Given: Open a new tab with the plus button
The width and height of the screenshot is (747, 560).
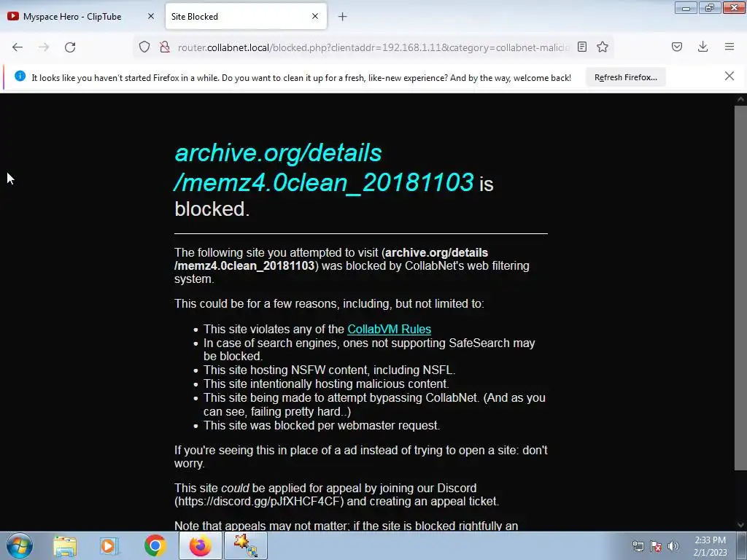Looking at the screenshot, I should tap(343, 17).
